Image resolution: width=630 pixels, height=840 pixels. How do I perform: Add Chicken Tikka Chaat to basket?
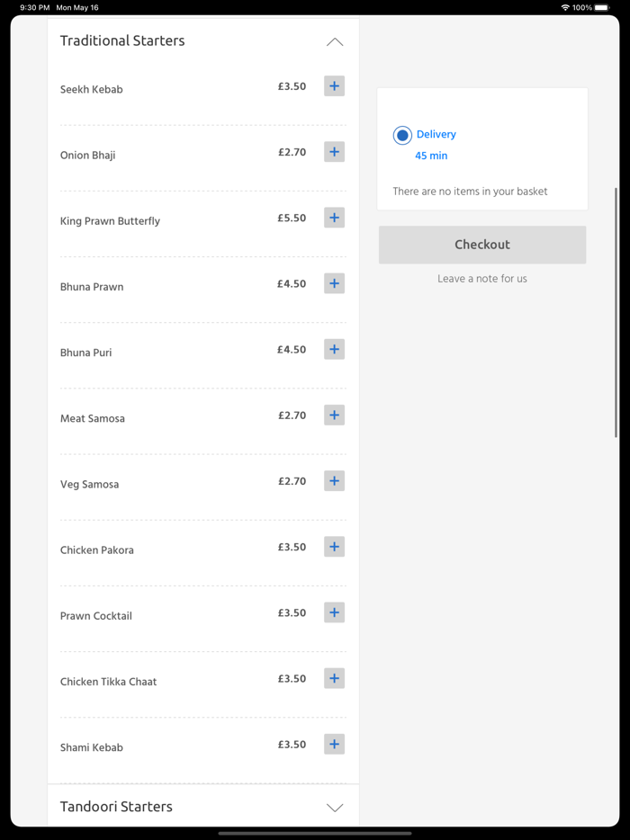coord(334,678)
